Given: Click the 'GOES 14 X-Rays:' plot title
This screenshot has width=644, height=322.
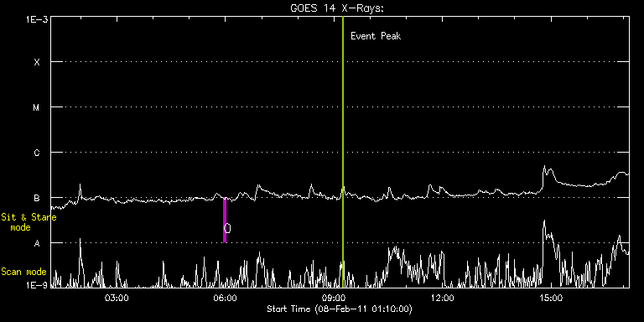Looking at the screenshot, I should (x=337, y=8).
